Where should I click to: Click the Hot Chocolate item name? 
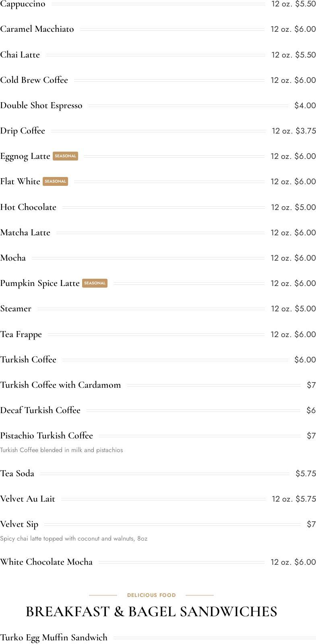tap(28, 207)
